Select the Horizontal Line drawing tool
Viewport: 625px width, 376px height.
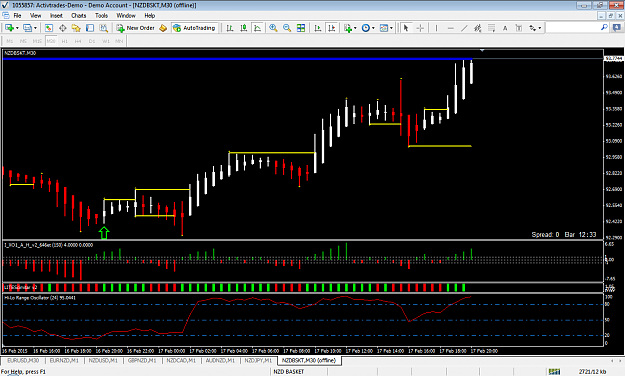point(450,28)
